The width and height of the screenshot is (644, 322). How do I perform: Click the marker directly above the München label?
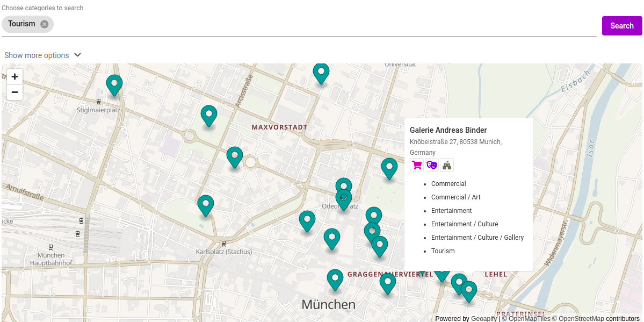(x=335, y=278)
